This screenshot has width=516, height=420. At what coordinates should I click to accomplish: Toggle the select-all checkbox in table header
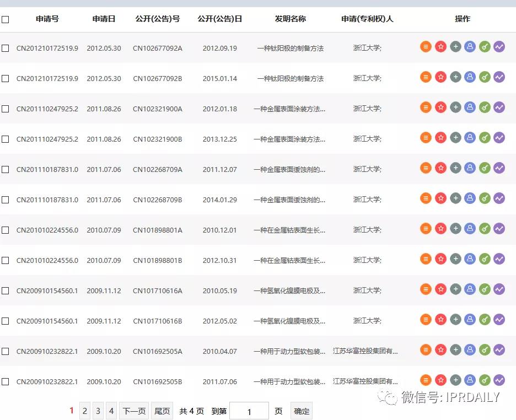click(6, 19)
